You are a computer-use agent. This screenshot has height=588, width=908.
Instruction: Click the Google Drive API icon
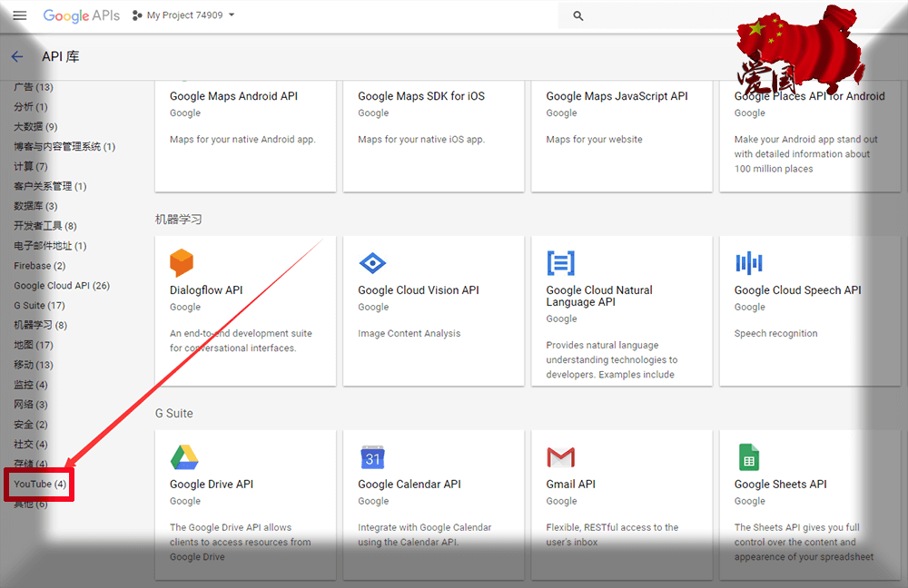pyautogui.click(x=184, y=456)
